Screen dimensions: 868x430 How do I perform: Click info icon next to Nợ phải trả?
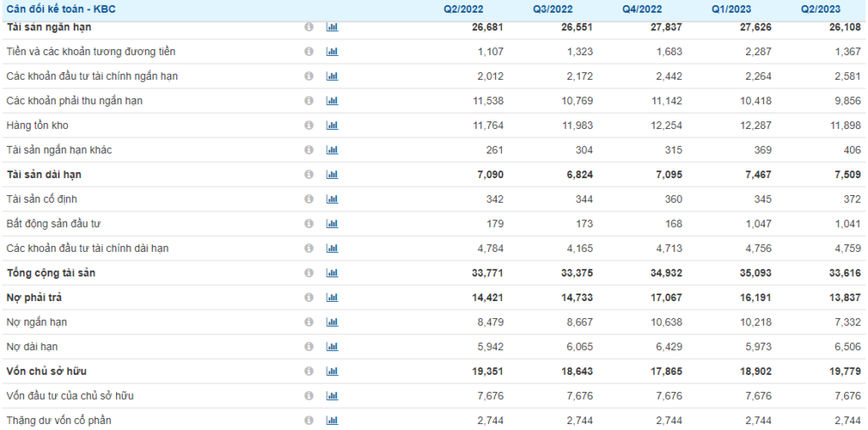click(309, 298)
